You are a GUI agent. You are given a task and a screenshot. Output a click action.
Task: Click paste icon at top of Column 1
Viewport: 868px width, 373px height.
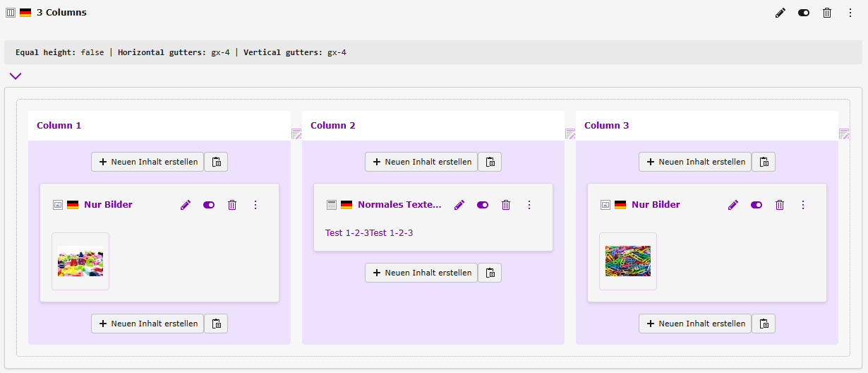pyautogui.click(x=216, y=162)
